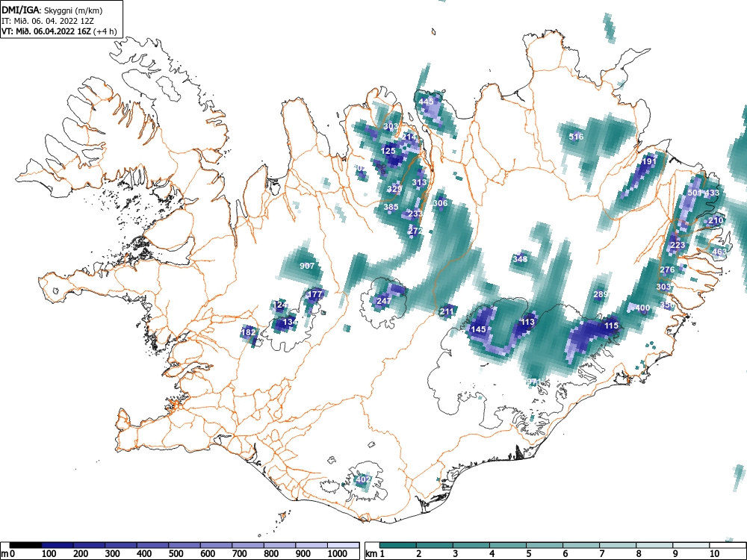Screen dimensions: 747x560
Task: Click the 134 visibility value
Action: (x=290, y=323)
